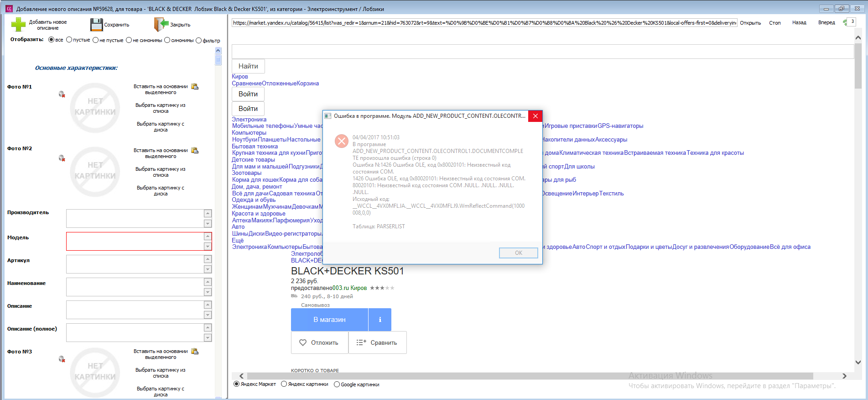The height and width of the screenshot is (400, 868).
Task: Click down arrow of Наименование field
Action: 208,292
